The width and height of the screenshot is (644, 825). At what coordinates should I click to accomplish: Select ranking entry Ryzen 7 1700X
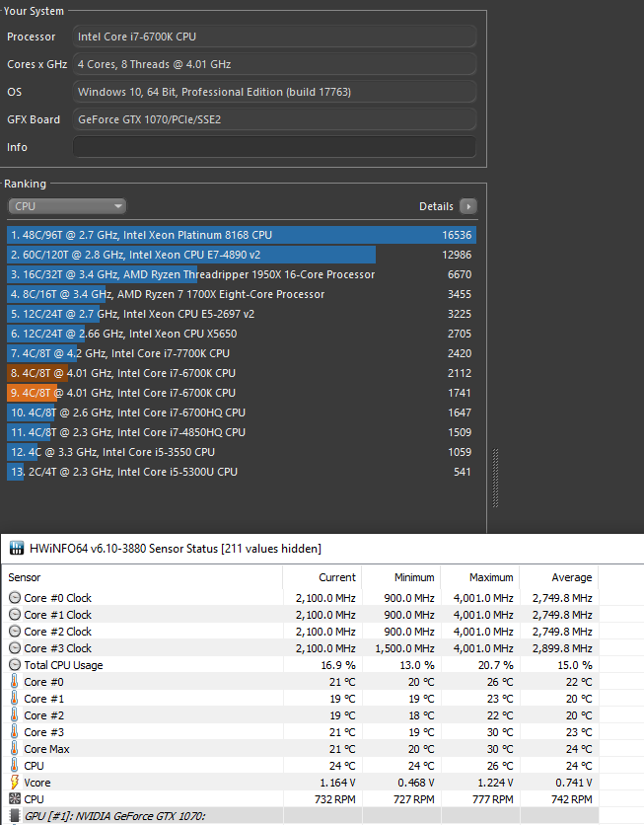[242, 294]
